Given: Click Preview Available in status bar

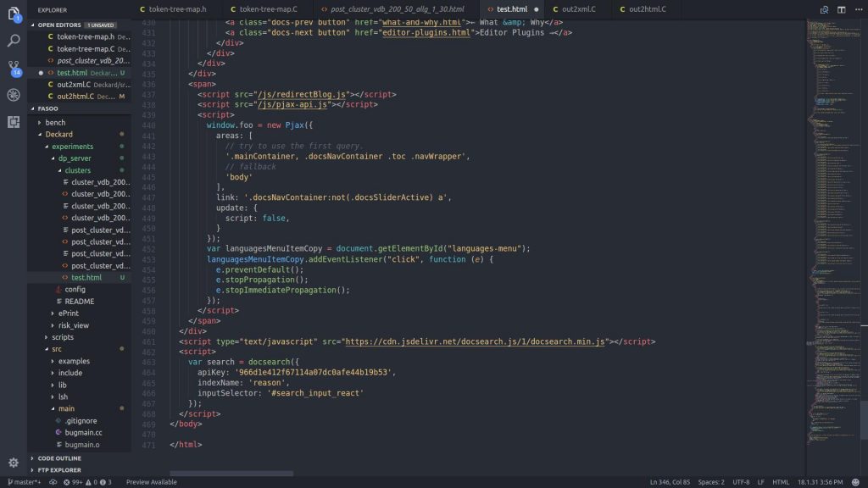Looking at the screenshot, I should (151, 482).
